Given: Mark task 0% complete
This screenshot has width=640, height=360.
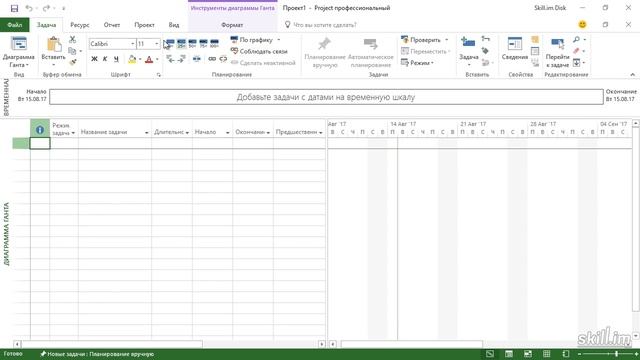Looking at the screenshot, I should coord(170,43).
